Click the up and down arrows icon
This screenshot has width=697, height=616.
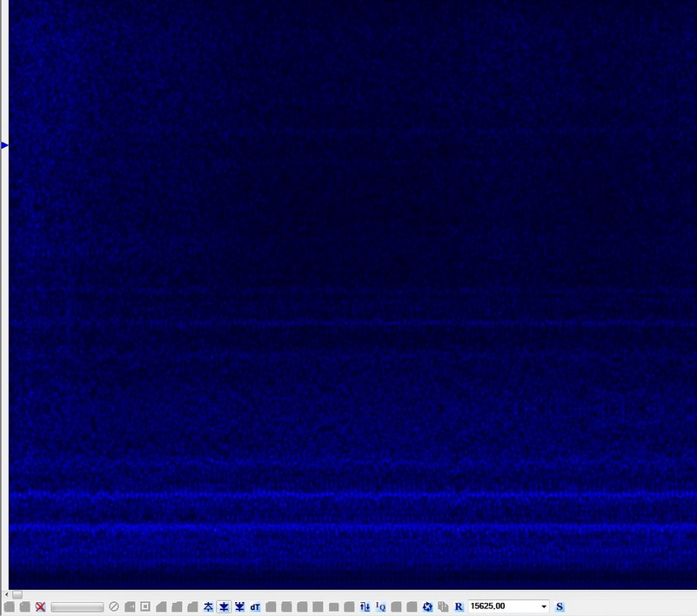click(365, 606)
